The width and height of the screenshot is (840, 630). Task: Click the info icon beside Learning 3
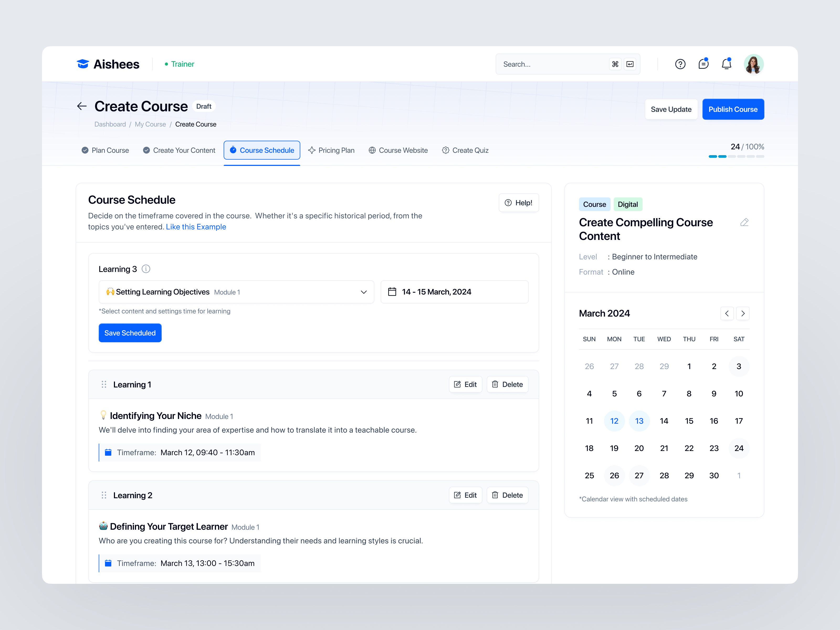click(x=146, y=269)
